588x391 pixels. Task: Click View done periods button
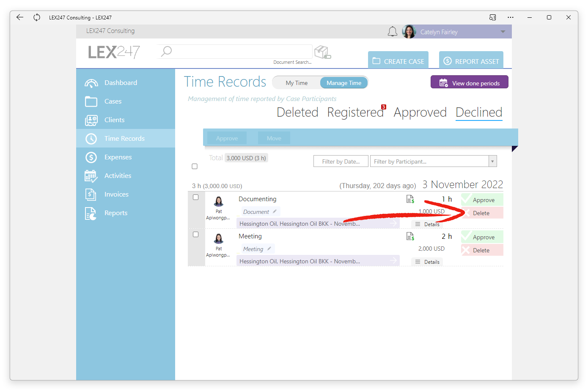tap(470, 82)
